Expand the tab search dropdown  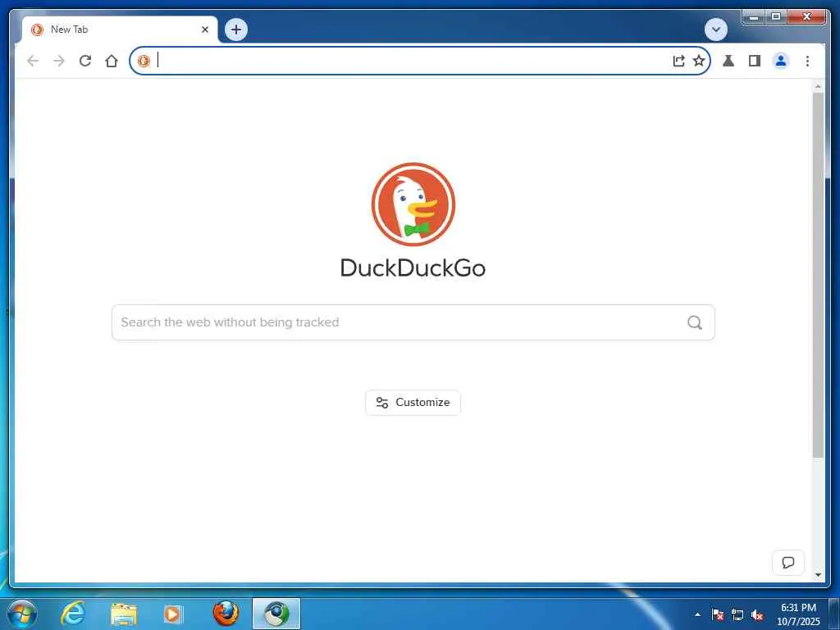click(715, 30)
